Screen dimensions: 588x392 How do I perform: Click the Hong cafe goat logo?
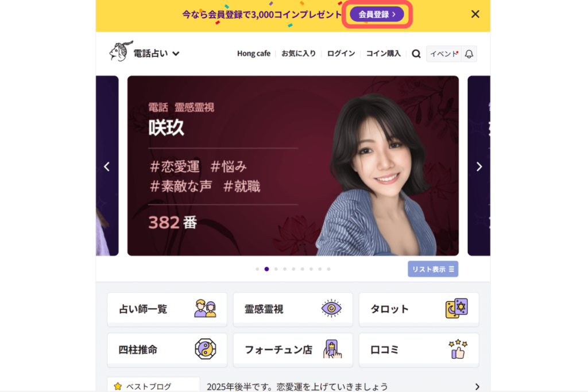[x=121, y=51]
